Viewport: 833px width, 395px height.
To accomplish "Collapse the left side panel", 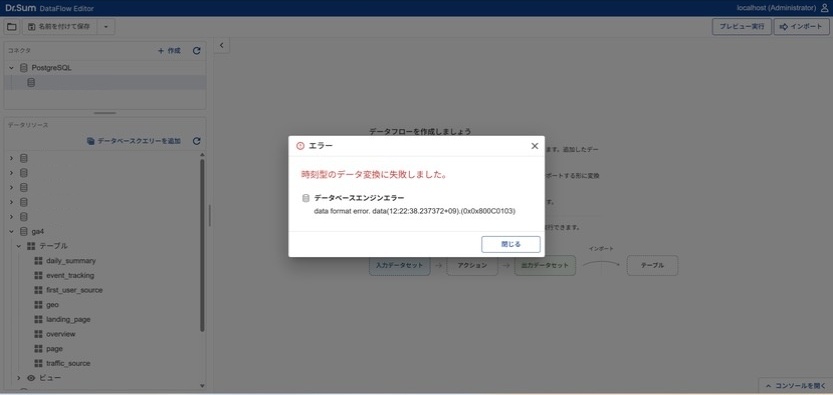I will [x=222, y=46].
